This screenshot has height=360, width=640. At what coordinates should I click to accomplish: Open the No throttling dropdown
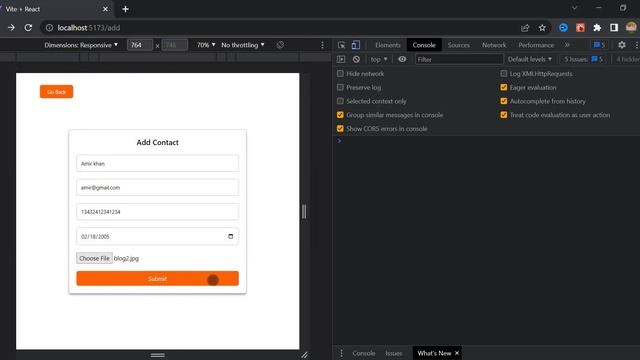click(x=242, y=45)
